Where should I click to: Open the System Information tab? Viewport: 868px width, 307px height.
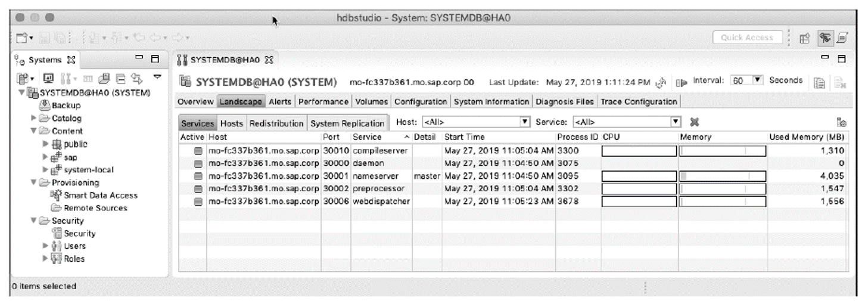(x=491, y=102)
